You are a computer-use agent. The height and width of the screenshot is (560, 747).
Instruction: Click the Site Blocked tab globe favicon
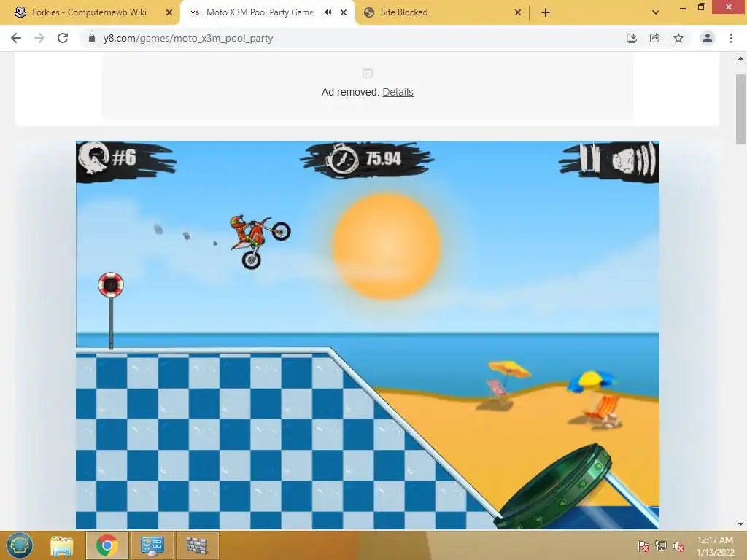(x=368, y=12)
